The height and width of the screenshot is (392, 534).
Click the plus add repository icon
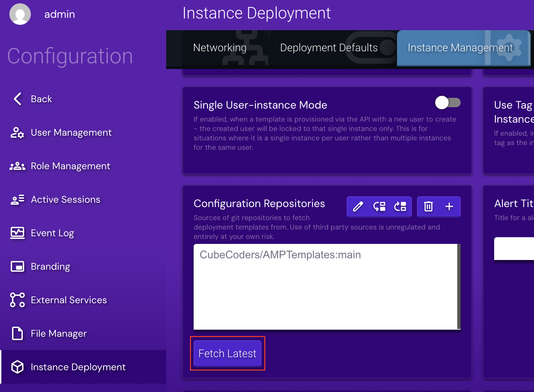click(x=449, y=206)
